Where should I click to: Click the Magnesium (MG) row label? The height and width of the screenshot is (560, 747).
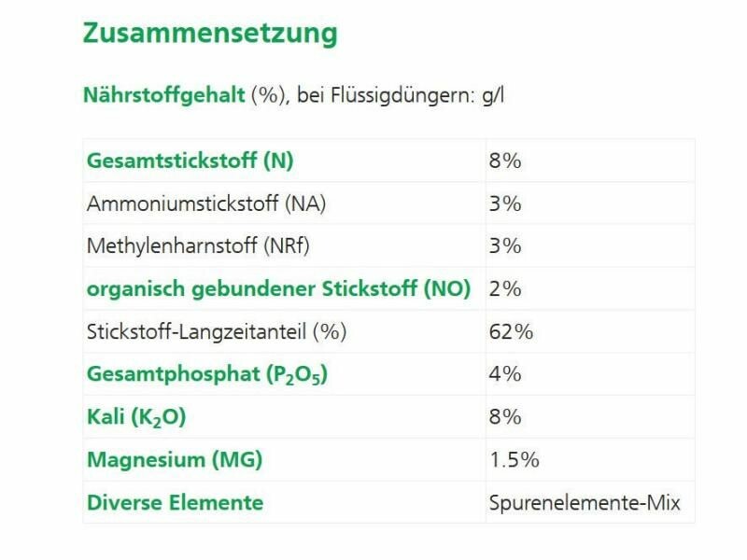(x=175, y=460)
